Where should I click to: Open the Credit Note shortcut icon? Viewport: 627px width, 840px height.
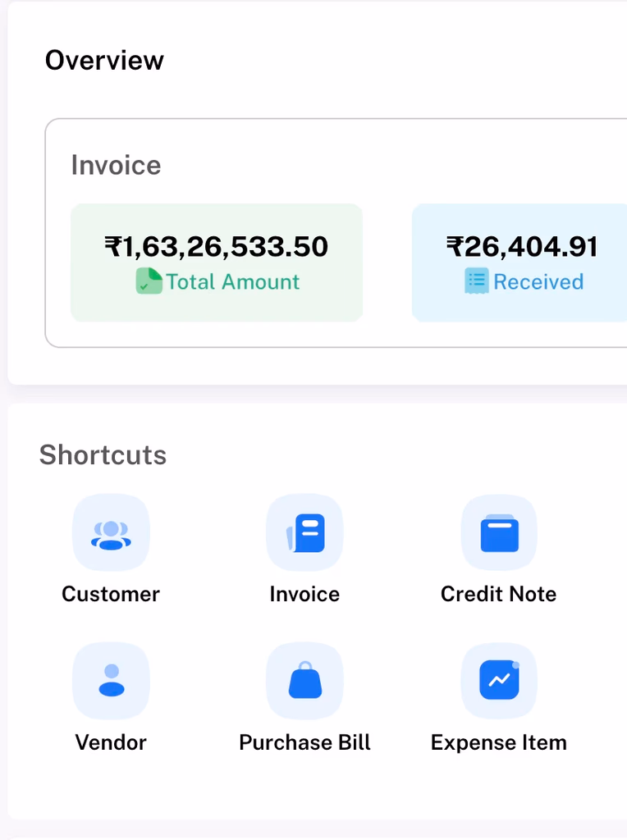[498, 532]
